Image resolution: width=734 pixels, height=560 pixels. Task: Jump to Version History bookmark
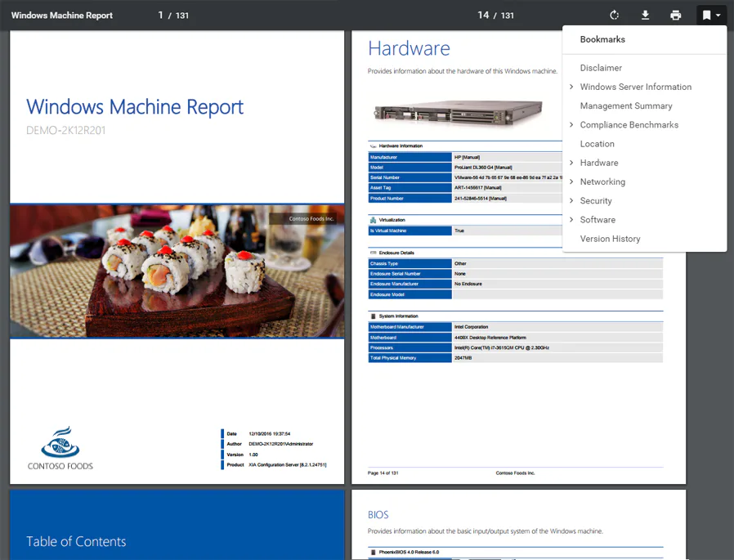pos(610,239)
